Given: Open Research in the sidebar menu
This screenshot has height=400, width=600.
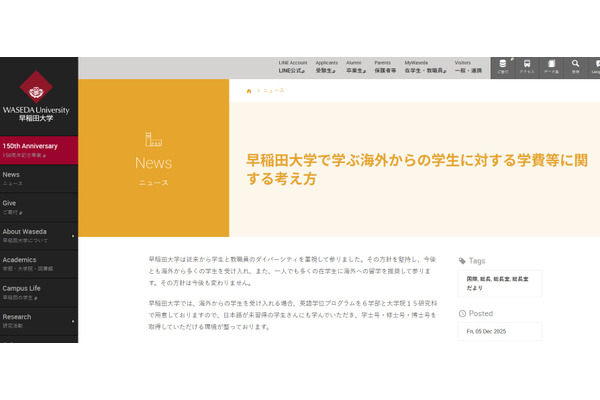Looking at the screenshot, I should [39, 321].
